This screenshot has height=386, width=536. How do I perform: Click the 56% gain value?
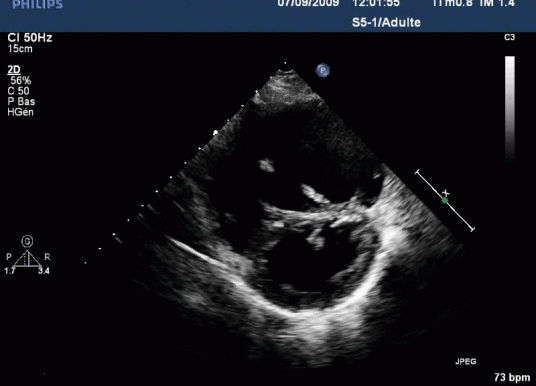click(21, 81)
